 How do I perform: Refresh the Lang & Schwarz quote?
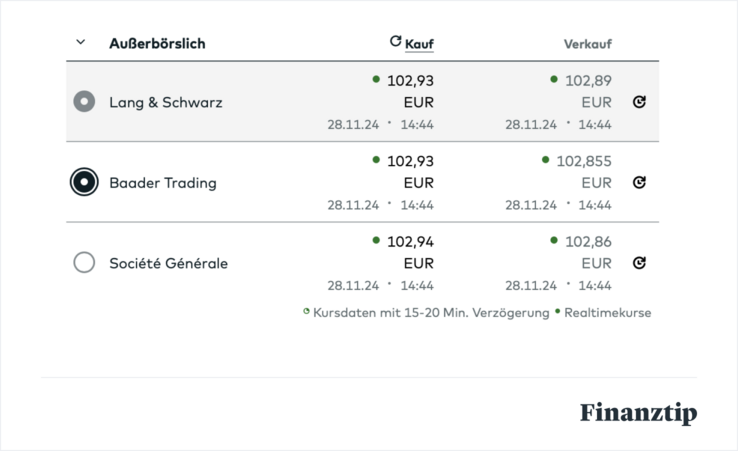[640, 102]
